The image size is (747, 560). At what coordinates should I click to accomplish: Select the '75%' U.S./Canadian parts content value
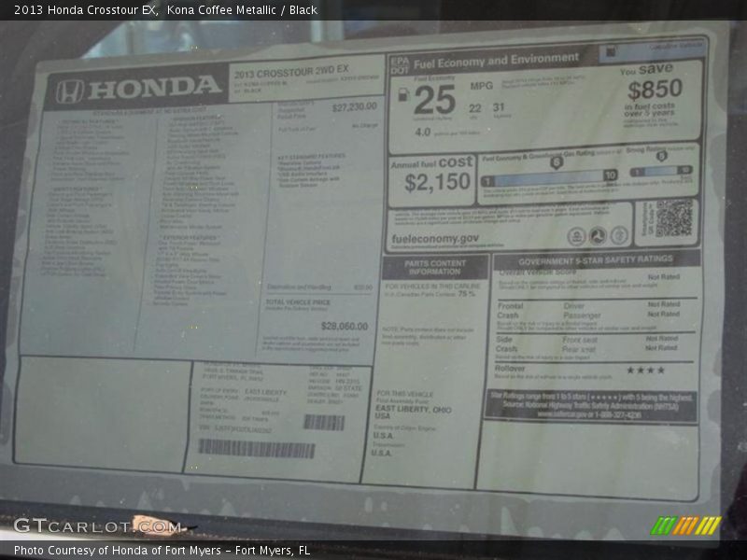[x=466, y=294]
